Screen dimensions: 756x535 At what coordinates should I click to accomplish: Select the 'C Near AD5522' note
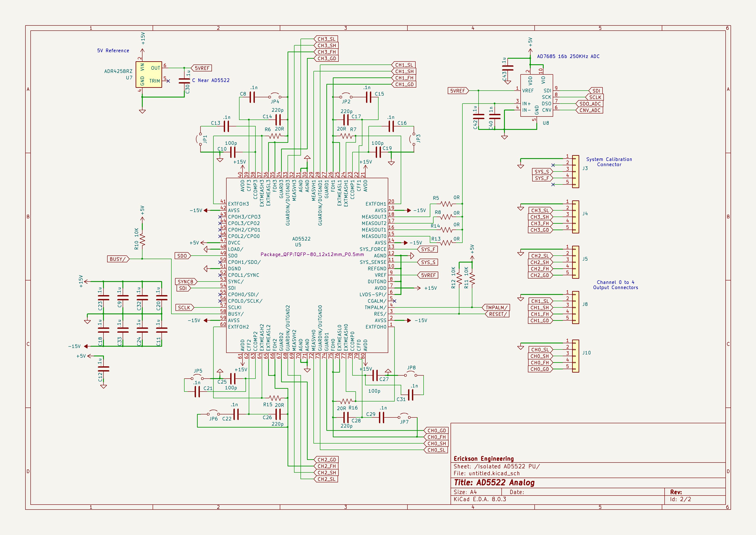point(211,80)
